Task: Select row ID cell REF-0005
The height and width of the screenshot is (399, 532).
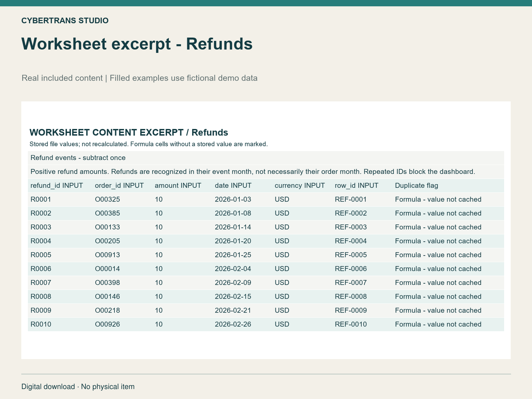Action: point(351,255)
